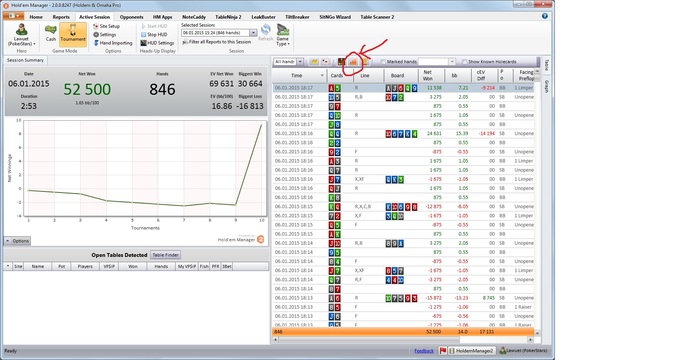Expand the graph Options panel
Viewport: 700px width, 360px height.
click(x=17, y=241)
